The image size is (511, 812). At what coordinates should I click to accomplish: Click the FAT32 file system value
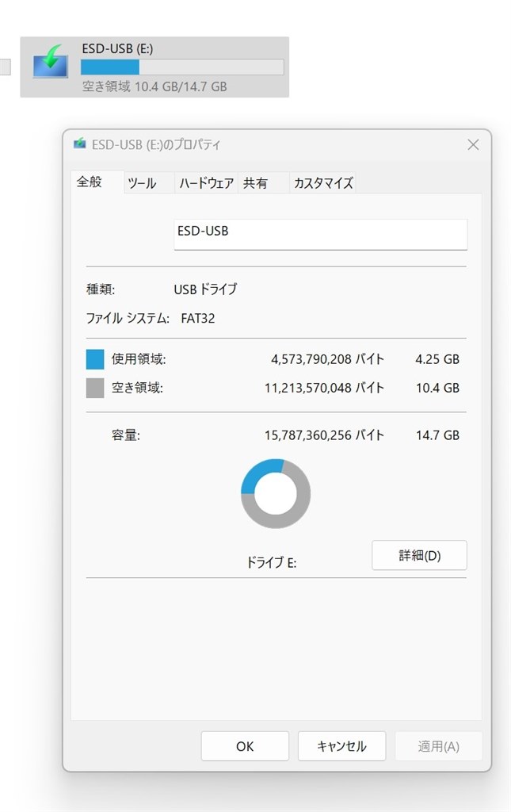pyautogui.click(x=197, y=318)
